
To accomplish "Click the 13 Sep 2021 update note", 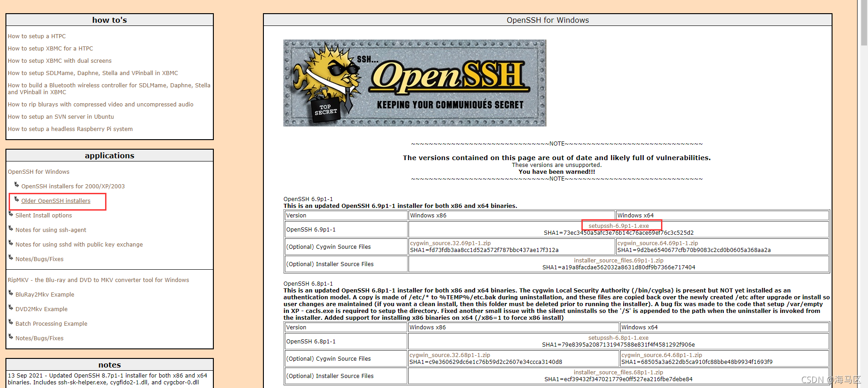I will tap(108, 379).
